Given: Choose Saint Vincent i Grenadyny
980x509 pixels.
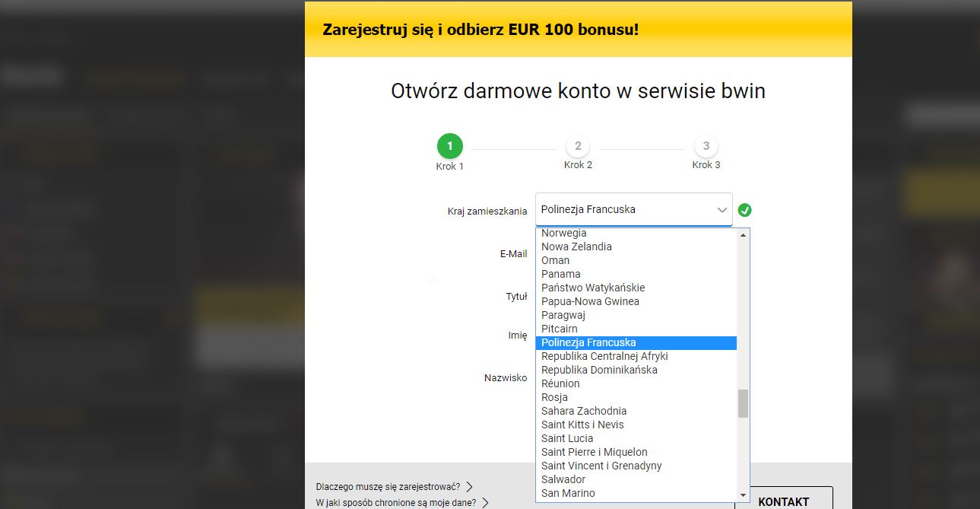Looking at the screenshot, I should [636, 466].
